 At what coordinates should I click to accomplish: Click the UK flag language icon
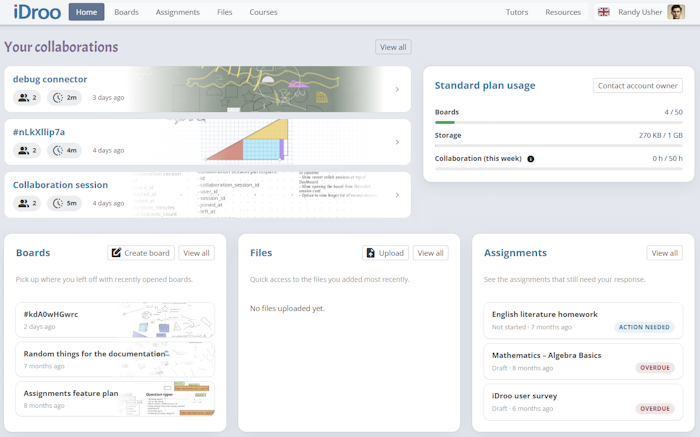(x=604, y=12)
